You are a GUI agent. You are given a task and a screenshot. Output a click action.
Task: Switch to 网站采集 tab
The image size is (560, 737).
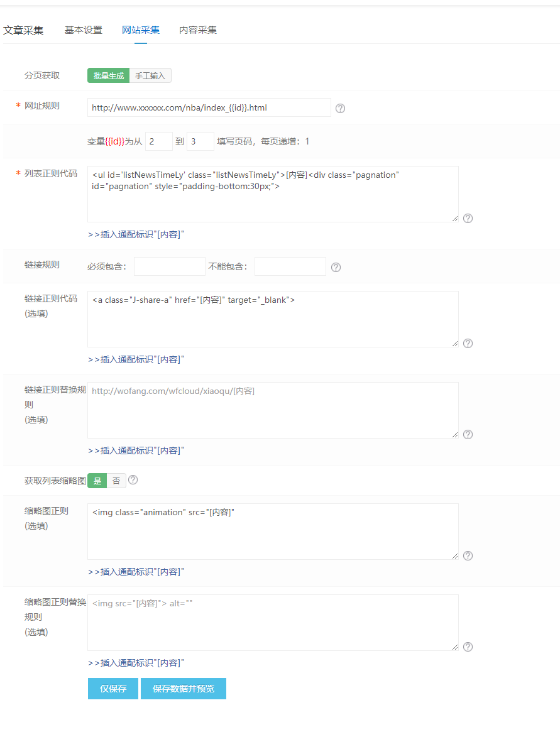point(141,30)
